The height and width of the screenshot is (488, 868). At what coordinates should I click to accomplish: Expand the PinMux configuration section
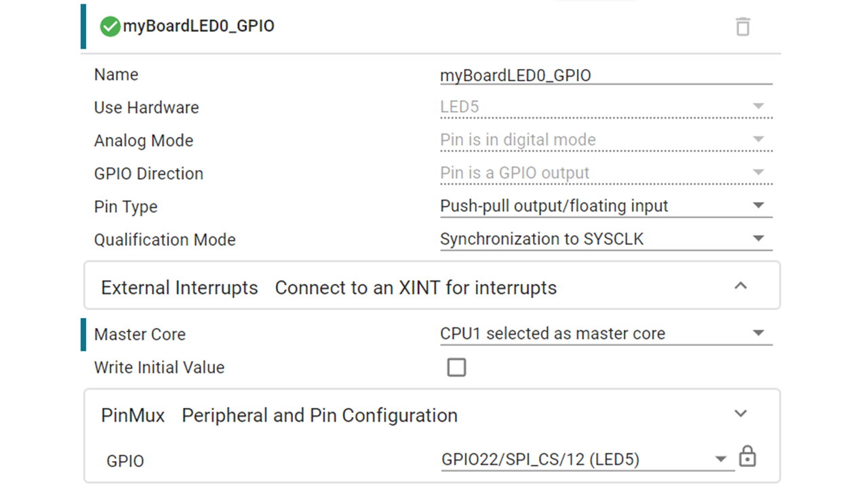[741, 413]
